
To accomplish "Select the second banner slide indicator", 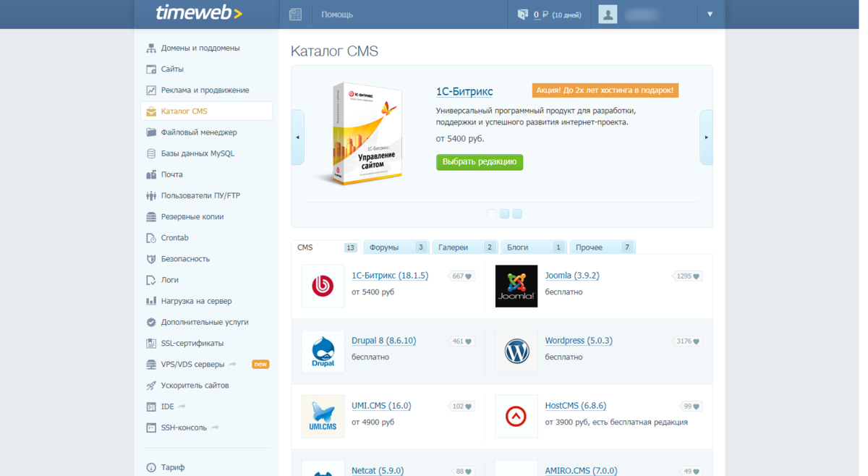I will point(505,214).
